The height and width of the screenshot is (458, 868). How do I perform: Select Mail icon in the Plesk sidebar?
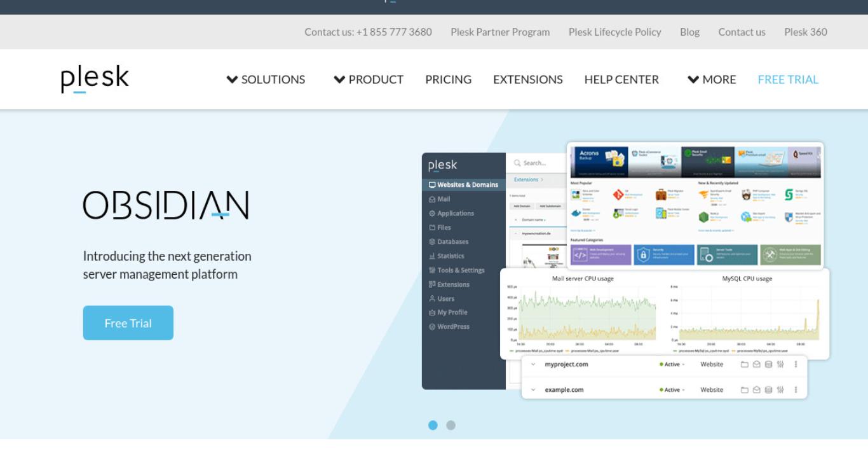432,199
